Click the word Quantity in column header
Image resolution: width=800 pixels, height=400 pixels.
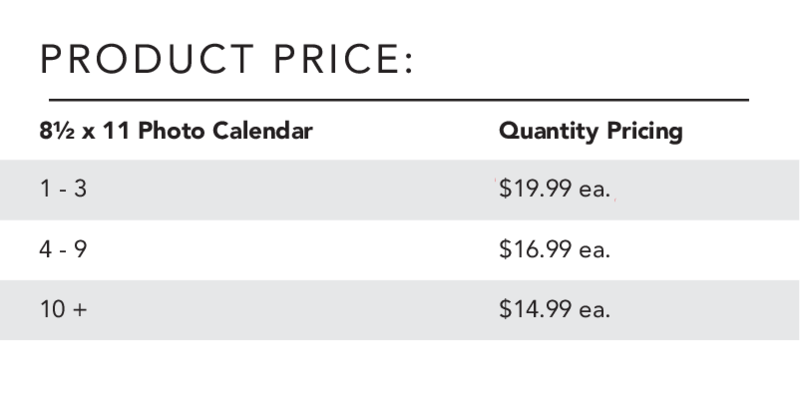click(x=548, y=132)
